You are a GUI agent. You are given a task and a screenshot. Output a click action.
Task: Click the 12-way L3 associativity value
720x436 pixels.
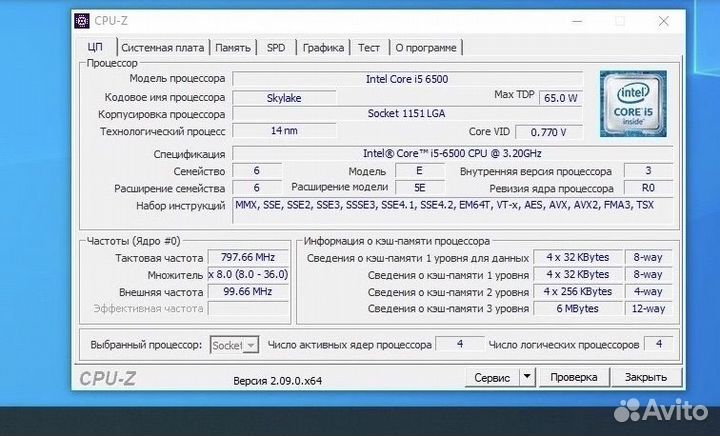point(648,308)
